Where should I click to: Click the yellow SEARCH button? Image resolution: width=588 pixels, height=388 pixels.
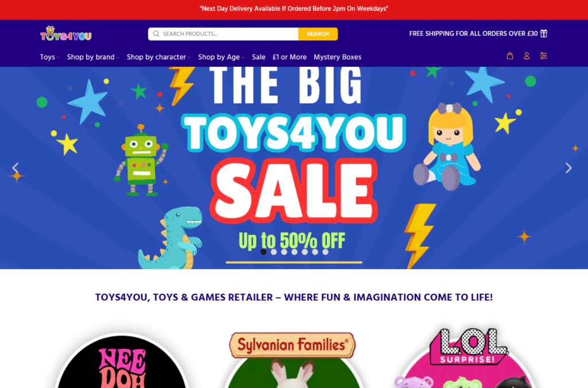point(318,34)
